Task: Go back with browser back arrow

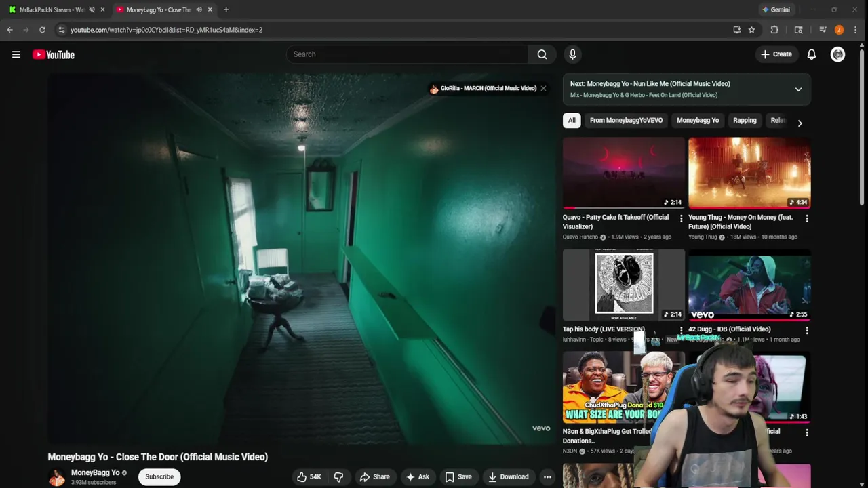Action: (x=10, y=30)
